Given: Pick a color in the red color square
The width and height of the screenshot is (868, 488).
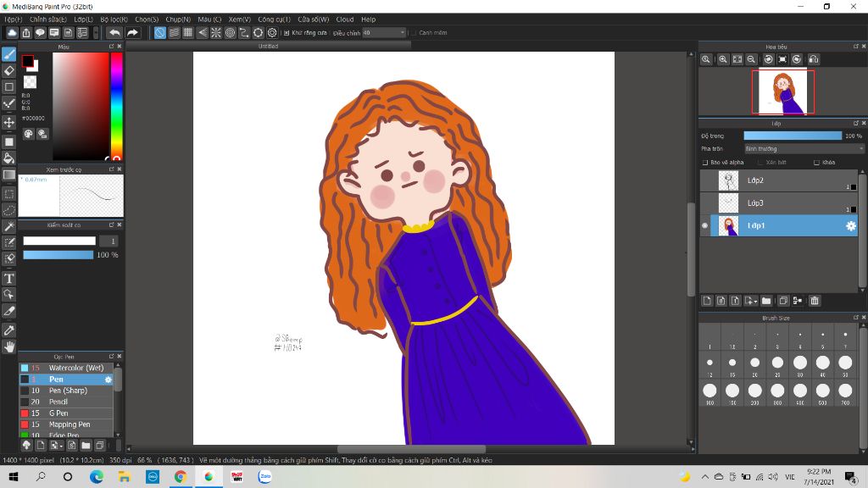Looking at the screenshot, I should click(x=81, y=106).
